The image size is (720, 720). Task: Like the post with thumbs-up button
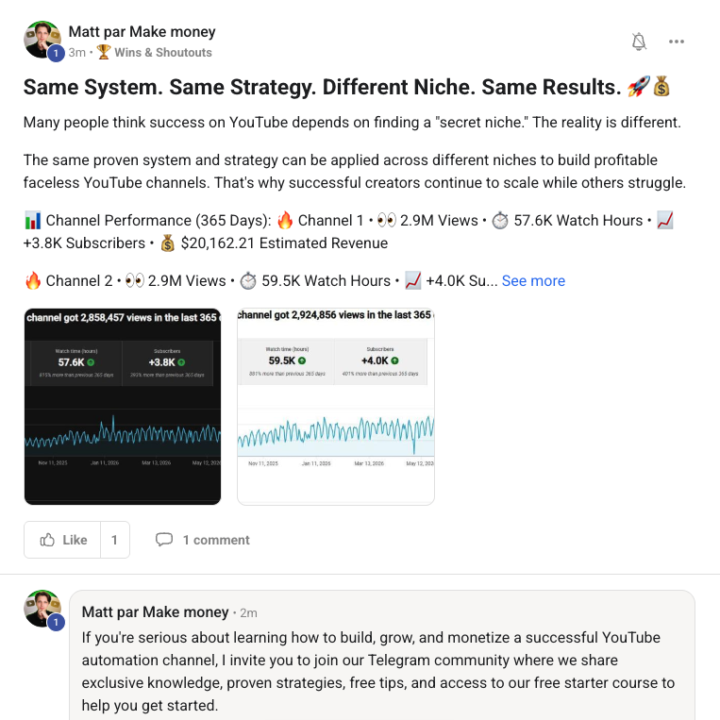[62, 540]
